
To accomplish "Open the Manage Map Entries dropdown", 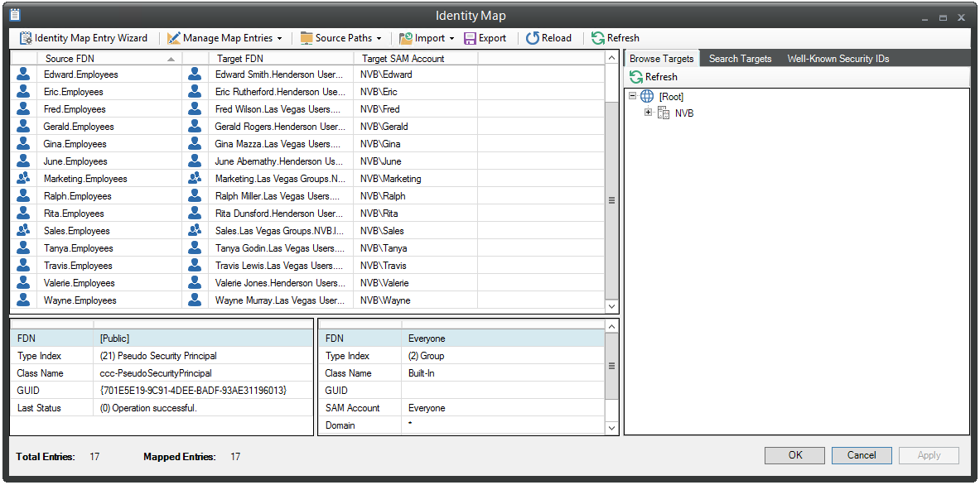I will (225, 38).
